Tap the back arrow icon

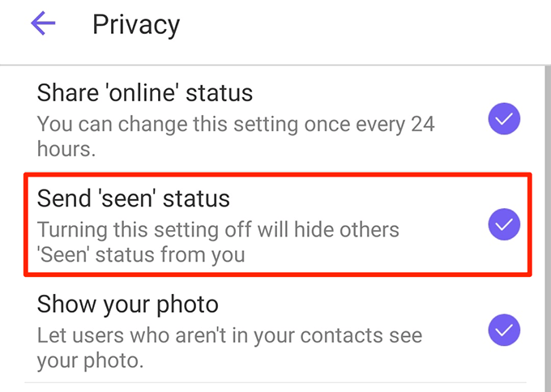43,24
